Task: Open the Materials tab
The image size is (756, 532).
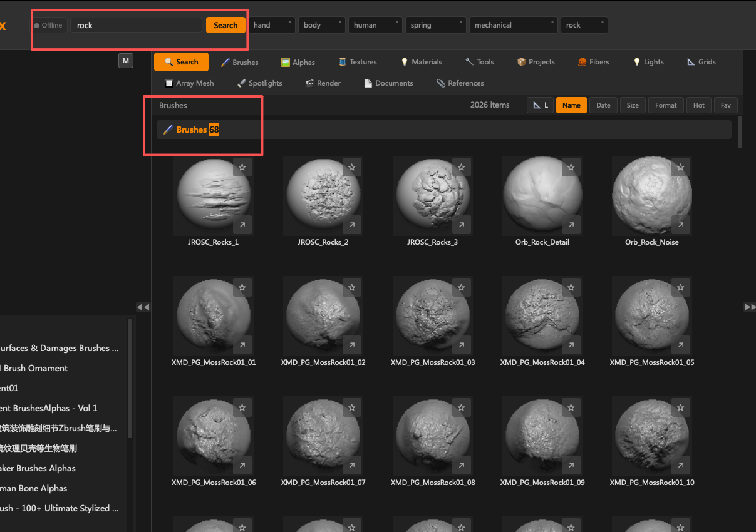Action: 422,62
